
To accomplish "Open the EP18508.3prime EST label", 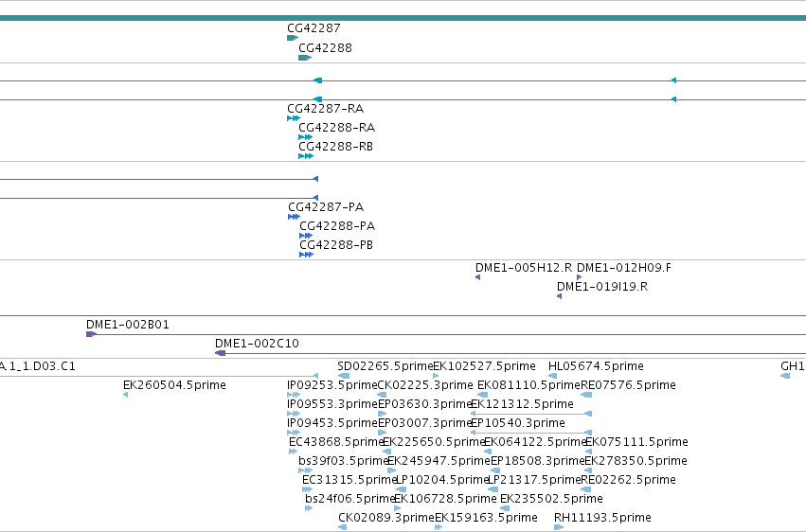I will click(x=538, y=461).
